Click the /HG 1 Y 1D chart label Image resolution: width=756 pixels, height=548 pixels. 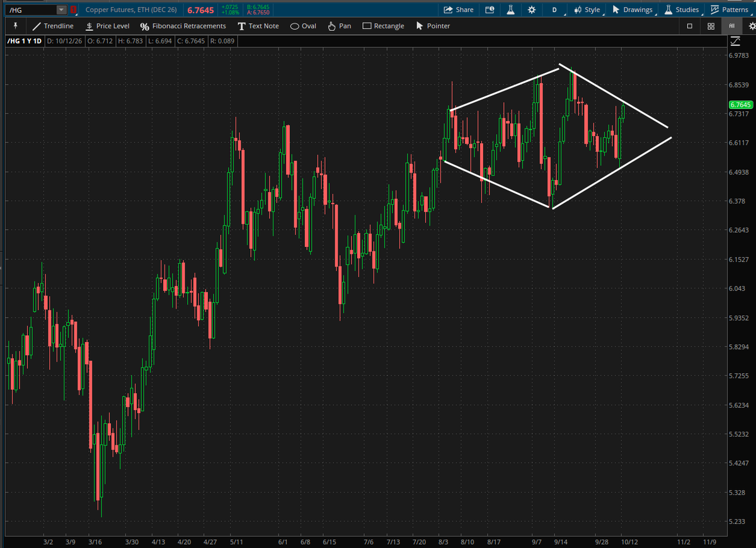[25, 42]
